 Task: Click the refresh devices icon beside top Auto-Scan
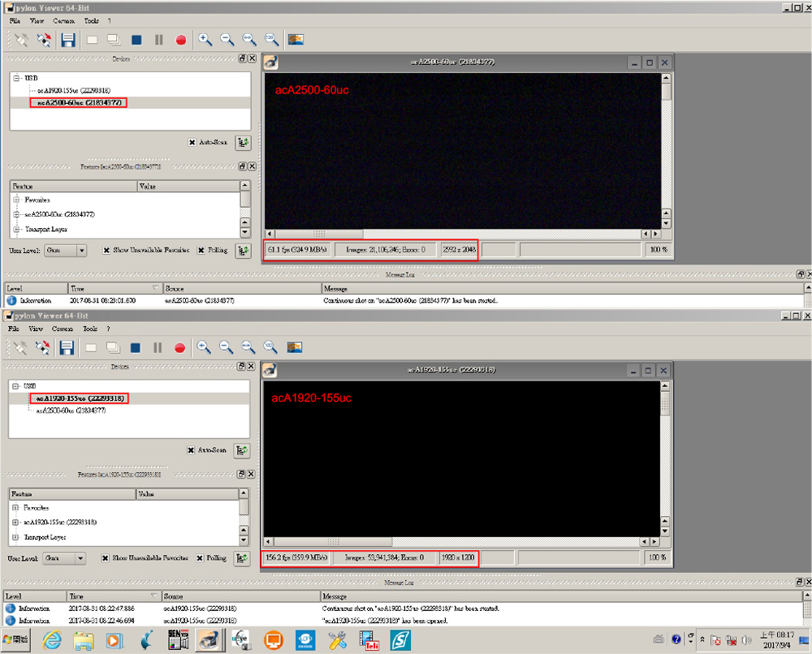tap(243, 142)
